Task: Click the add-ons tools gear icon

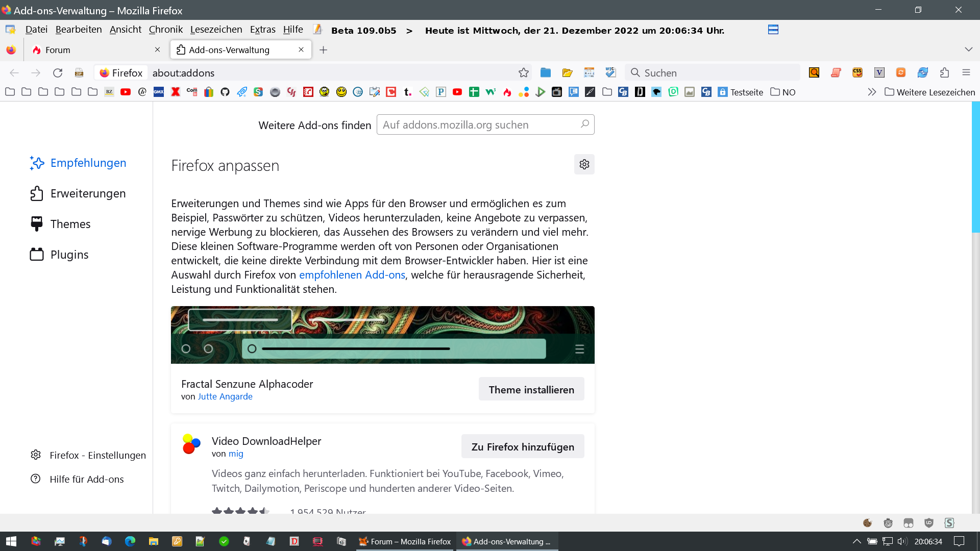Action: (584, 164)
